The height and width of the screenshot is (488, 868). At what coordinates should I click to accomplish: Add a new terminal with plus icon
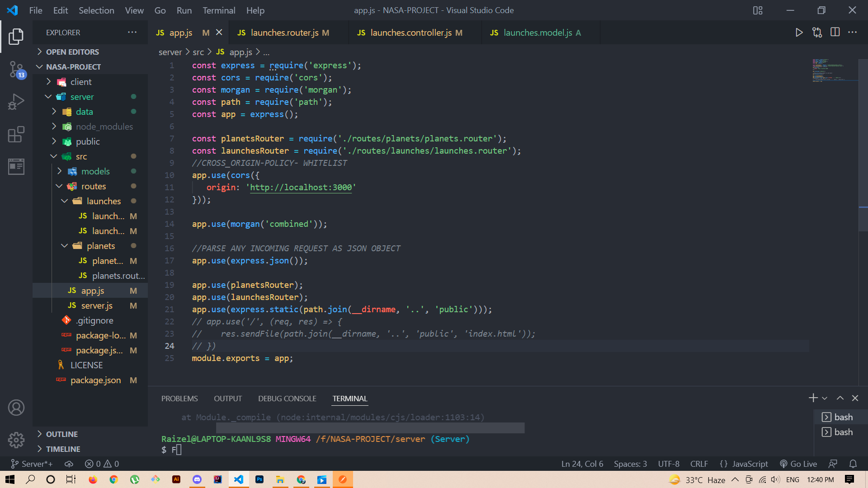(x=813, y=398)
